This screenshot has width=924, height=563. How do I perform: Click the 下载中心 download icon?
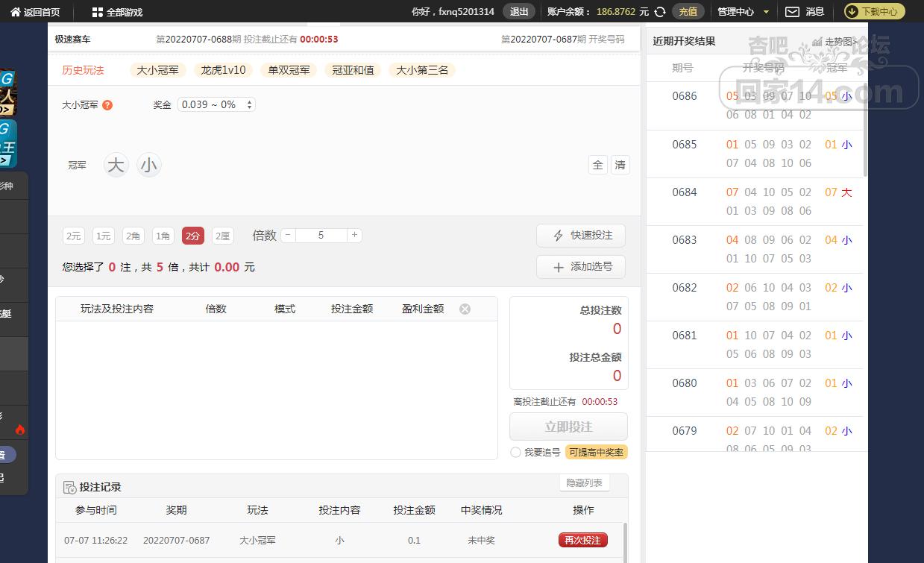pos(852,12)
